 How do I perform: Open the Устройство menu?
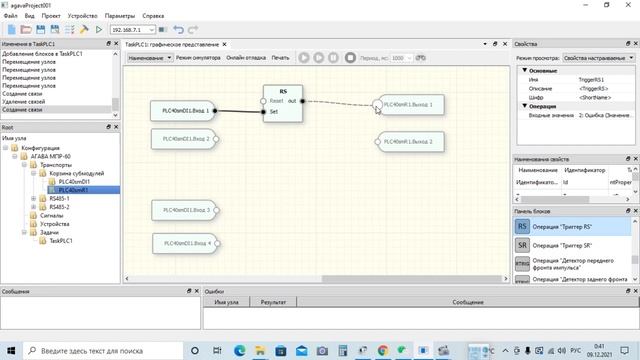[82, 16]
